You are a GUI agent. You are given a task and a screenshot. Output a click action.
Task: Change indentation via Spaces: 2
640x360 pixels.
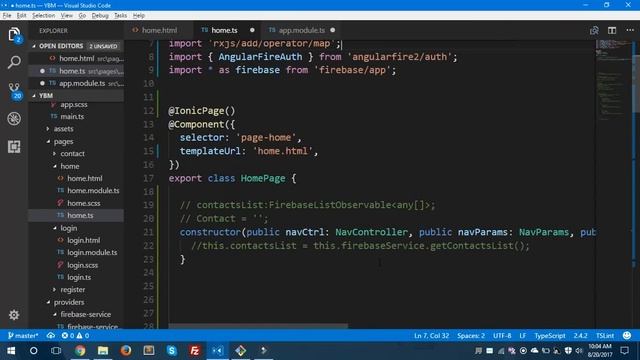pyautogui.click(x=471, y=336)
